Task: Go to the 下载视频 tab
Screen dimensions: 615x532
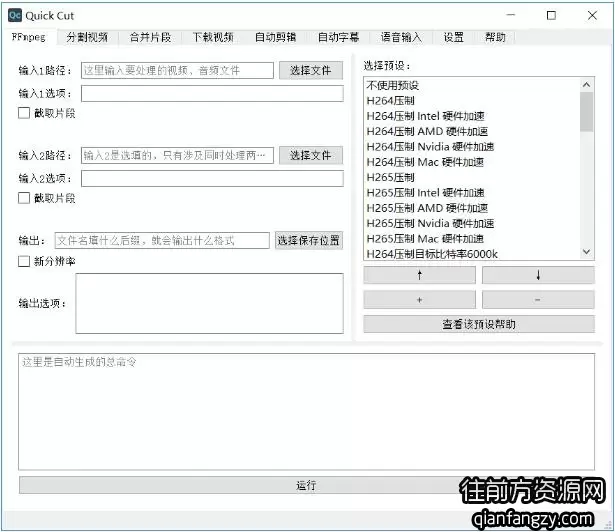Action: pos(213,37)
